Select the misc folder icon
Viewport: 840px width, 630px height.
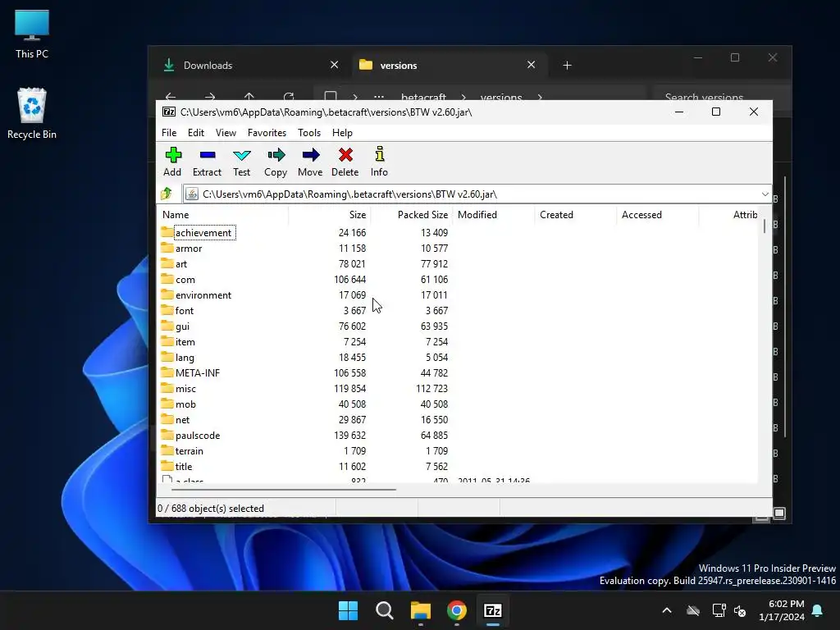(167, 387)
